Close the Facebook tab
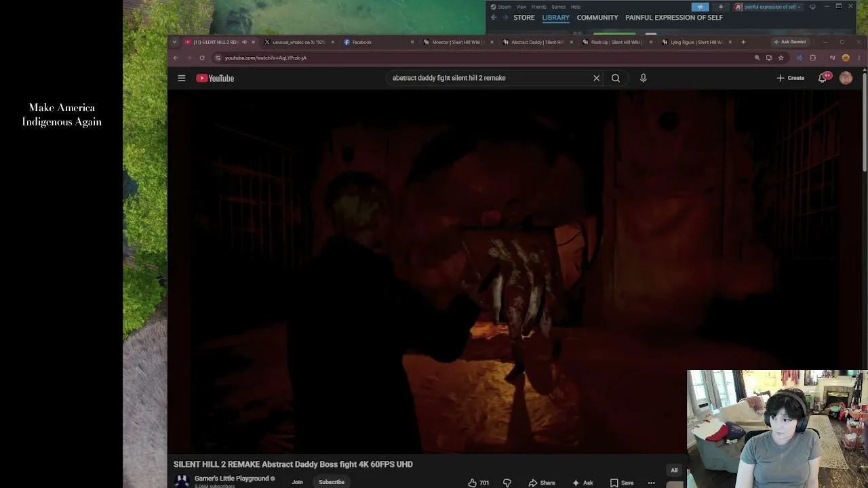 (412, 42)
